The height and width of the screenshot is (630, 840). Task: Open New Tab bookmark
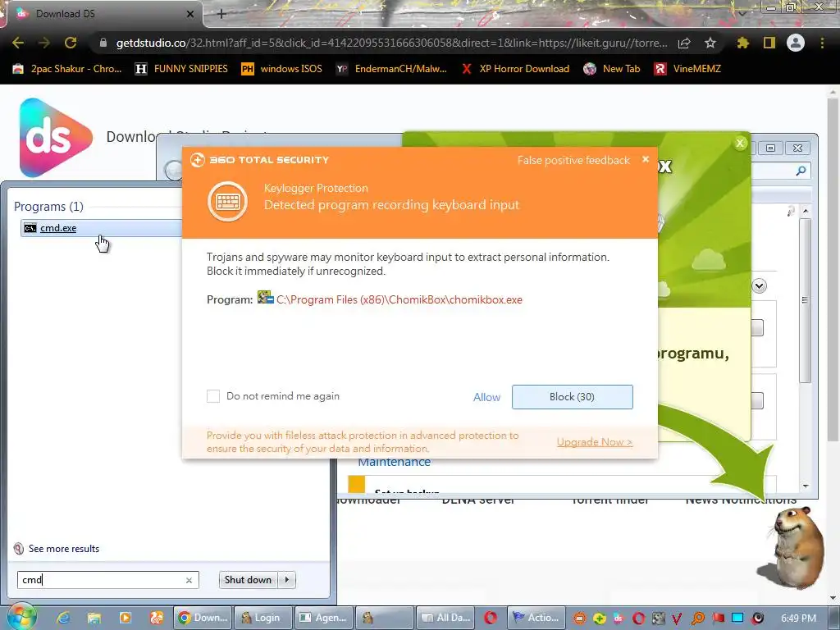point(612,69)
